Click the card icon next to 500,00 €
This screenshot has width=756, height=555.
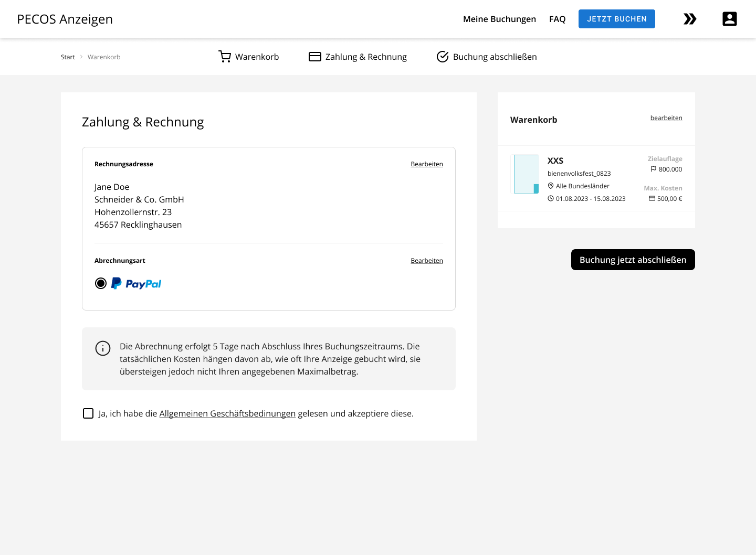tap(652, 198)
